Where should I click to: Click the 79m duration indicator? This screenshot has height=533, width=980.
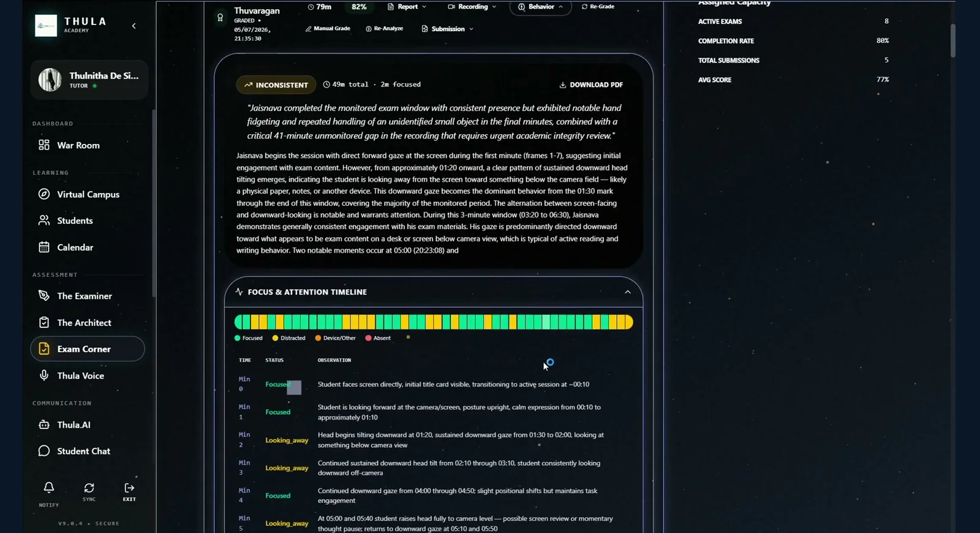pyautogui.click(x=320, y=7)
